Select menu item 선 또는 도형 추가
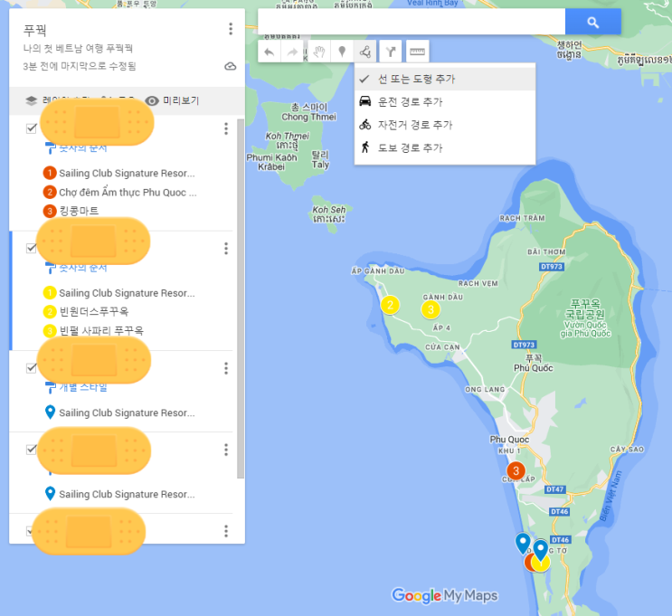 coord(445,79)
